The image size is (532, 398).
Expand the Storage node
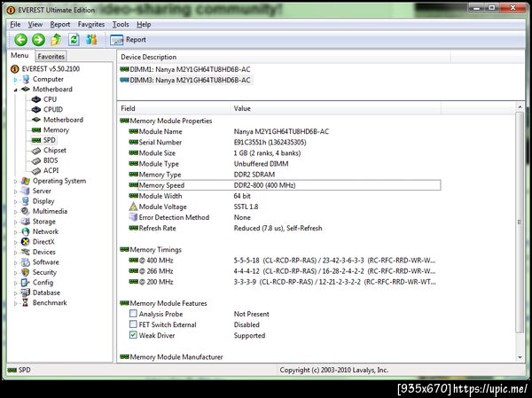(x=15, y=222)
